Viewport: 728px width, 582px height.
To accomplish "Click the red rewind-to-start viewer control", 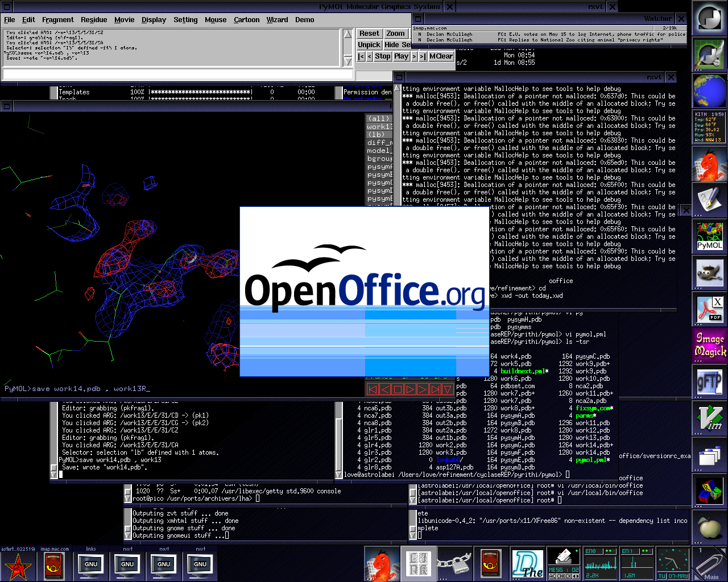I will [373, 389].
